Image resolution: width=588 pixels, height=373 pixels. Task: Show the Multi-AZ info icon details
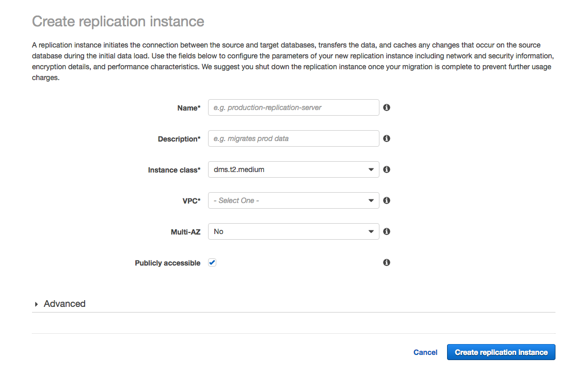tap(386, 231)
